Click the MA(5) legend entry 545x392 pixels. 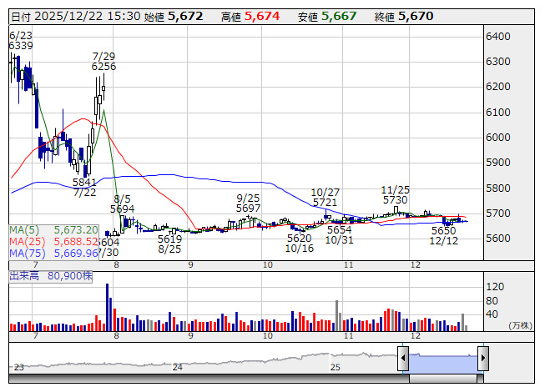54,230
